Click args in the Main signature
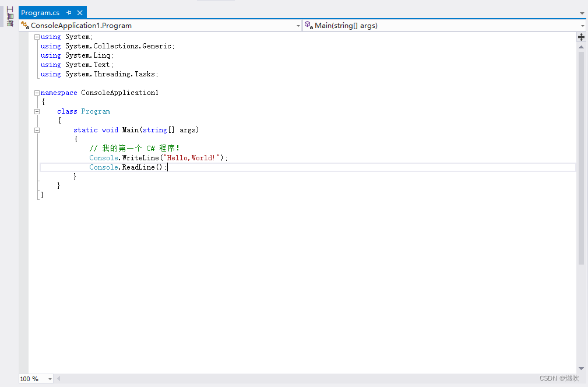The height and width of the screenshot is (387, 588). (x=188, y=130)
